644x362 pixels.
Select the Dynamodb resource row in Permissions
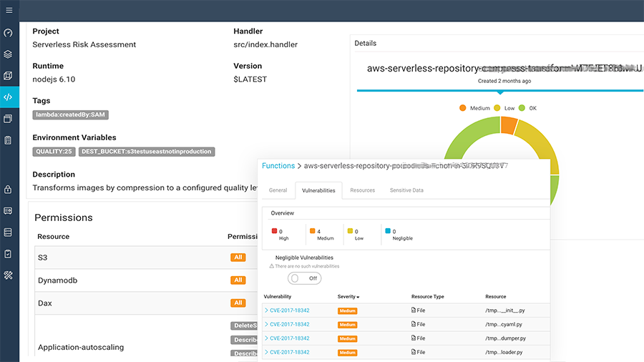pyautogui.click(x=146, y=280)
